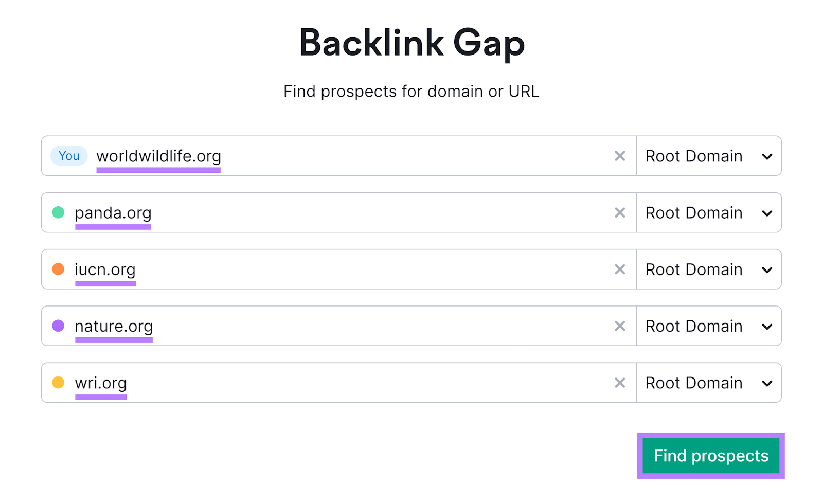Expand the Root Domain selector next to wri.org
The image size is (823, 504).
coord(709,382)
